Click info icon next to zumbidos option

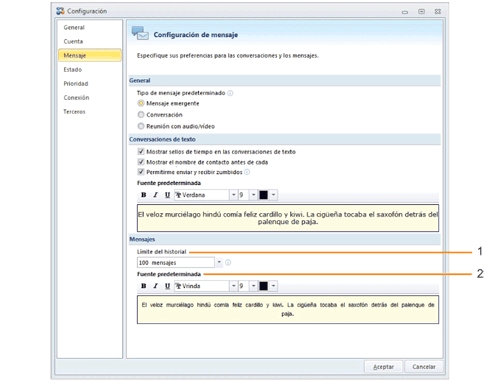pos(247,172)
